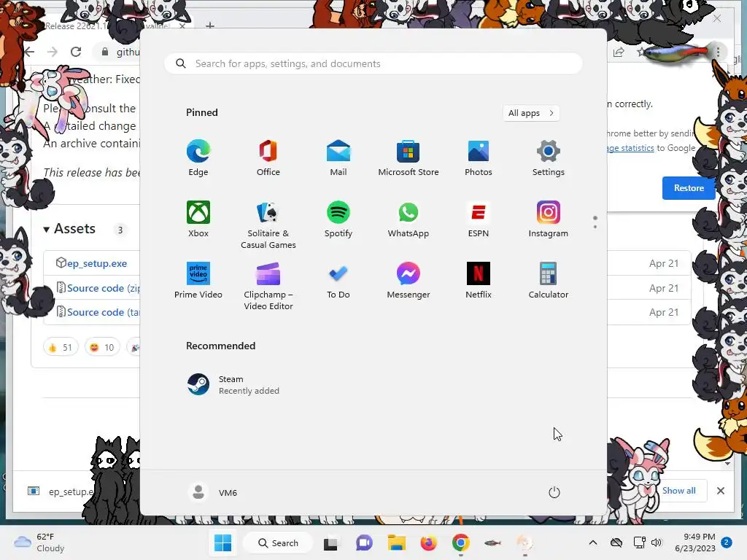Switch to Chrome on the taskbar
Screen dimensions: 747x560
click(461, 542)
